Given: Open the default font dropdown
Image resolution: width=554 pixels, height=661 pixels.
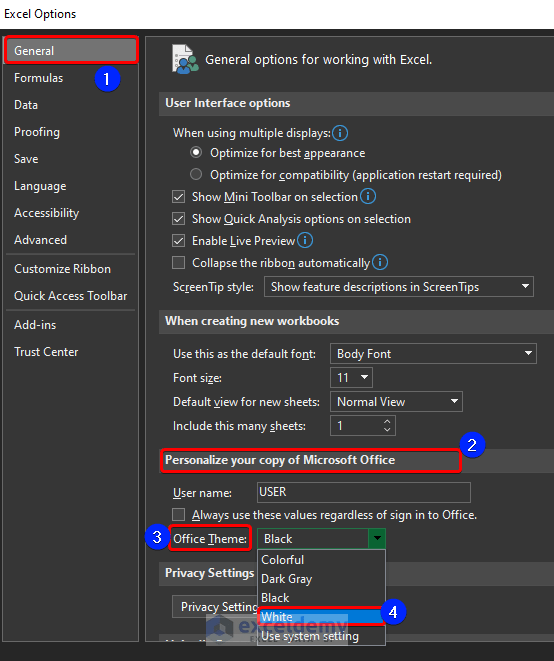Looking at the screenshot, I should point(433,353).
